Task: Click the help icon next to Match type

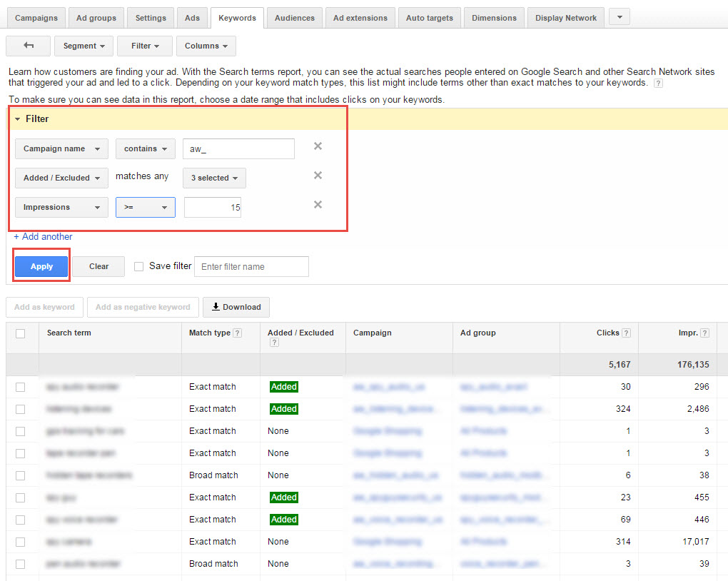Action: pos(237,333)
